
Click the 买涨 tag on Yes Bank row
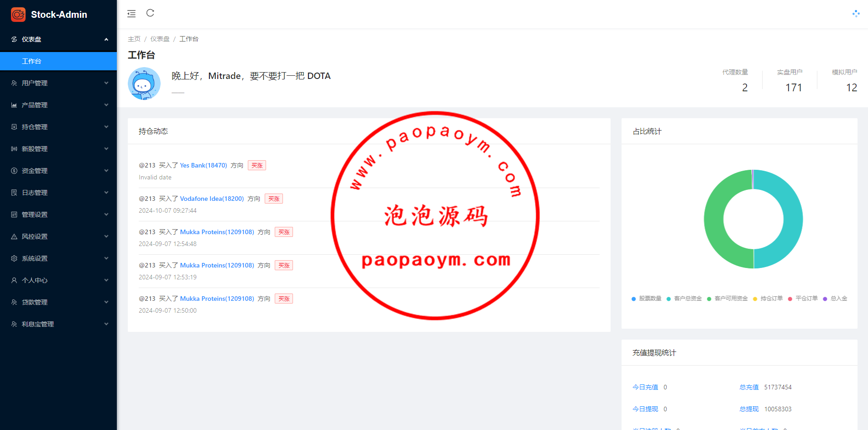coord(257,165)
